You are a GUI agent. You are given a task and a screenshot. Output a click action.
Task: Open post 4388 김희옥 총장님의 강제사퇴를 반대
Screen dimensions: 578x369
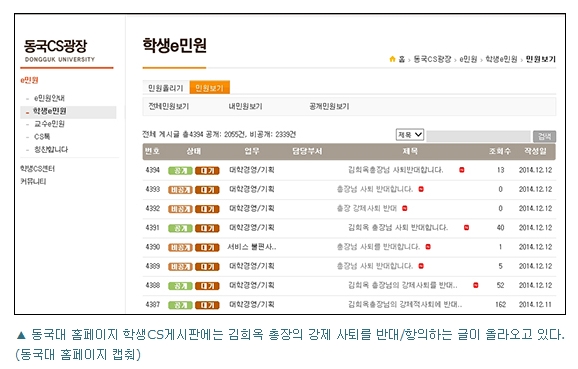tap(403, 285)
